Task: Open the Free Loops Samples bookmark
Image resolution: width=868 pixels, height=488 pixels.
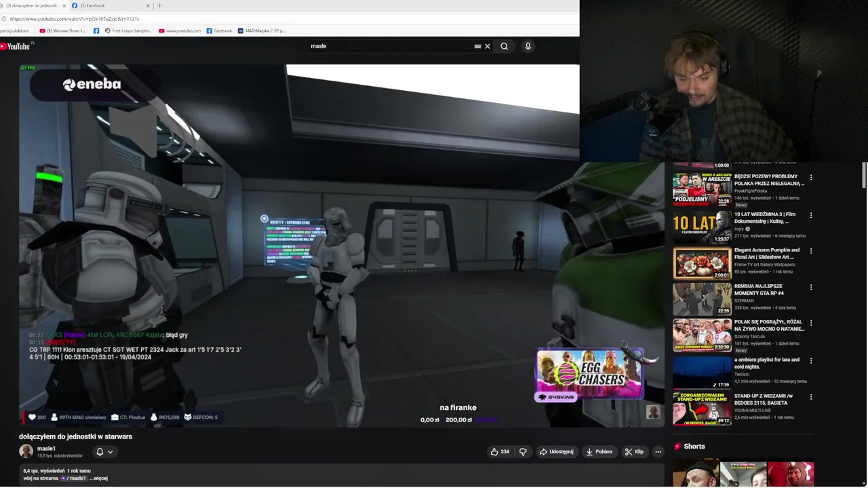Action: coord(128,30)
